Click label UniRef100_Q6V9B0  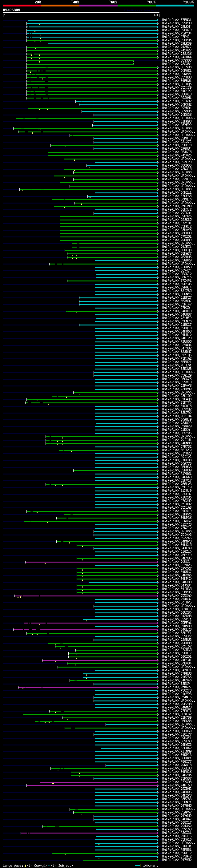tap(177, 111)
